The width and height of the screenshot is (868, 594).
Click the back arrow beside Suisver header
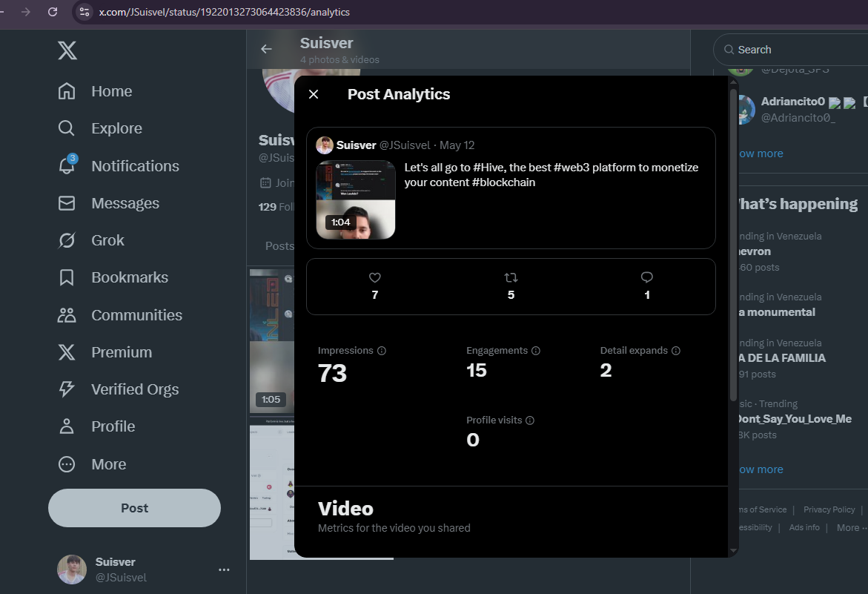pyautogui.click(x=266, y=49)
